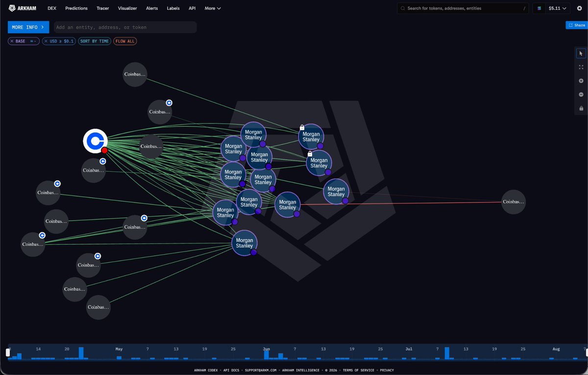Open the Tracer tool
The height and width of the screenshot is (375, 588).
(103, 8)
